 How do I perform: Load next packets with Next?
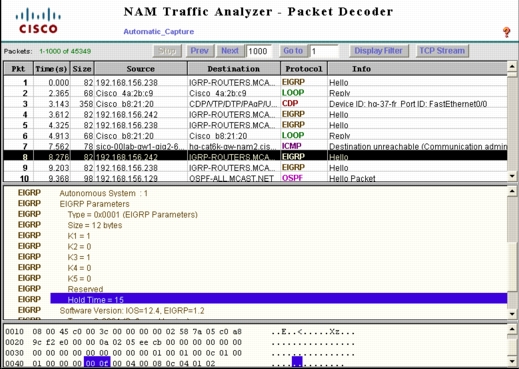coord(230,51)
